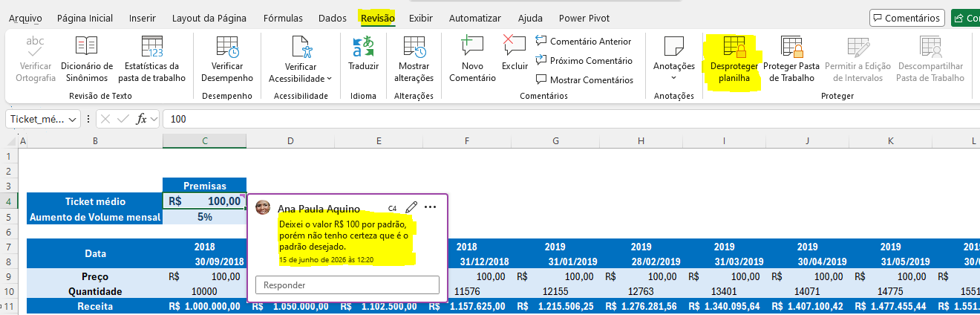Screen dimensions: 980x315
Task: Open Dicionário de Sinônimos
Action: click(x=87, y=59)
